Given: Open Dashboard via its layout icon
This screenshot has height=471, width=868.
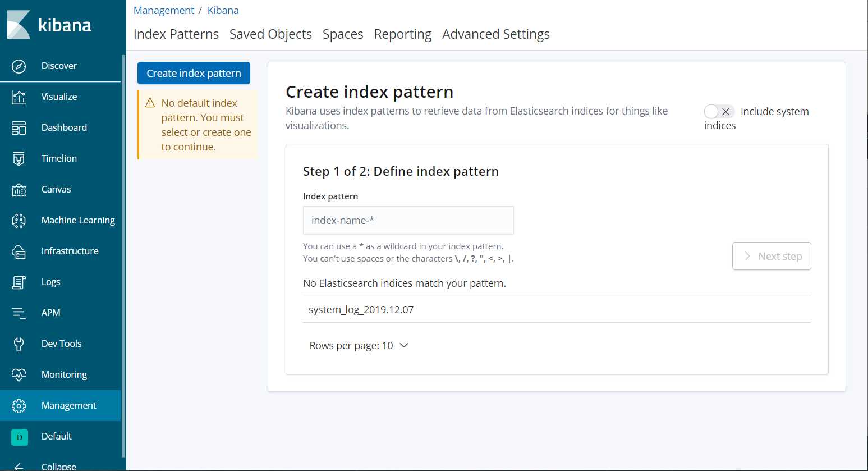Looking at the screenshot, I should tap(19, 127).
